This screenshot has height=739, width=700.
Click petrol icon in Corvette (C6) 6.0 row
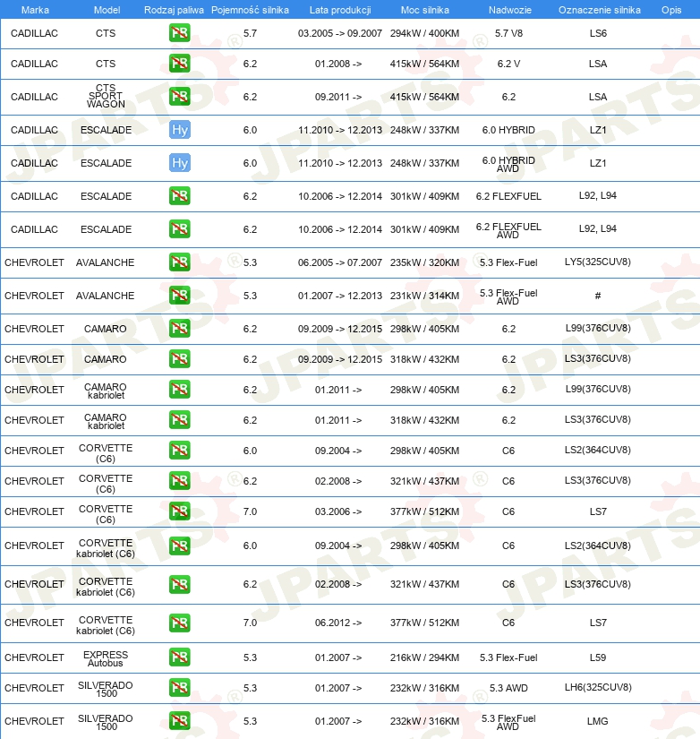point(179,451)
